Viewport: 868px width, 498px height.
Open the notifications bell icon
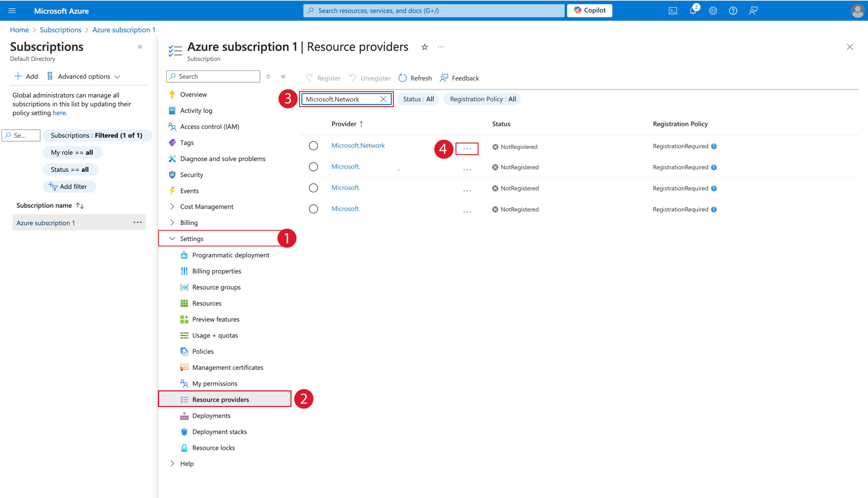pos(693,11)
